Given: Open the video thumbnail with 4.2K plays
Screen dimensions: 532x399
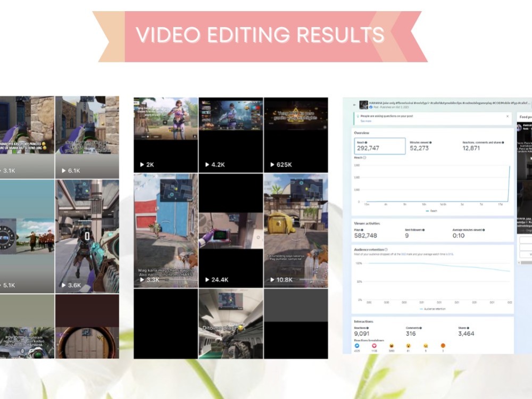Looking at the screenshot, I should click(231, 135).
